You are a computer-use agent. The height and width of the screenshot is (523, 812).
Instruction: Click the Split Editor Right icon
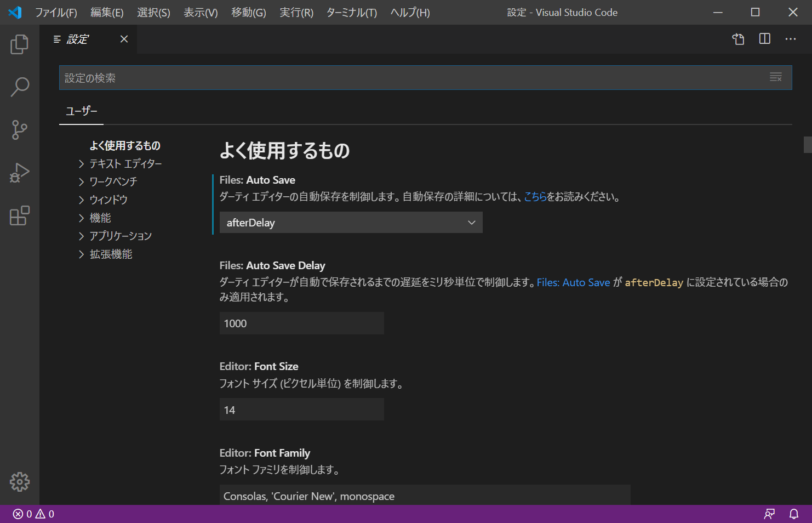765,39
